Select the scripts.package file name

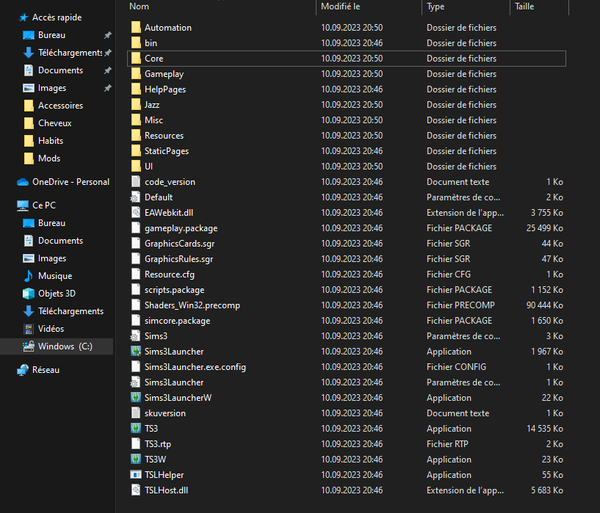[x=174, y=290]
